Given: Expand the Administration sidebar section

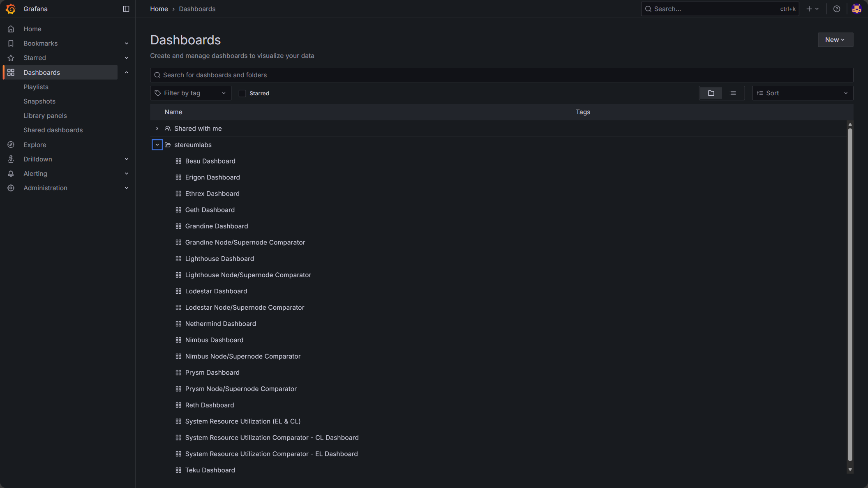Looking at the screenshot, I should [x=127, y=188].
